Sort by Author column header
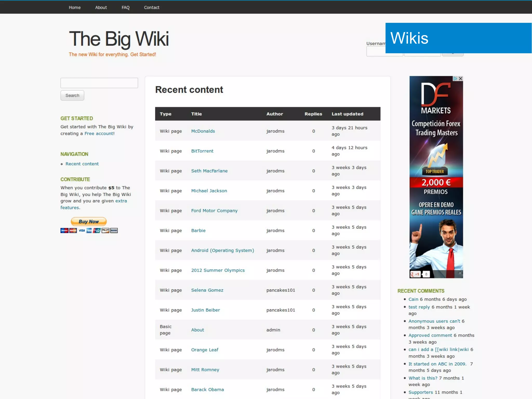Image resolution: width=532 pixels, height=399 pixels. click(275, 114)
